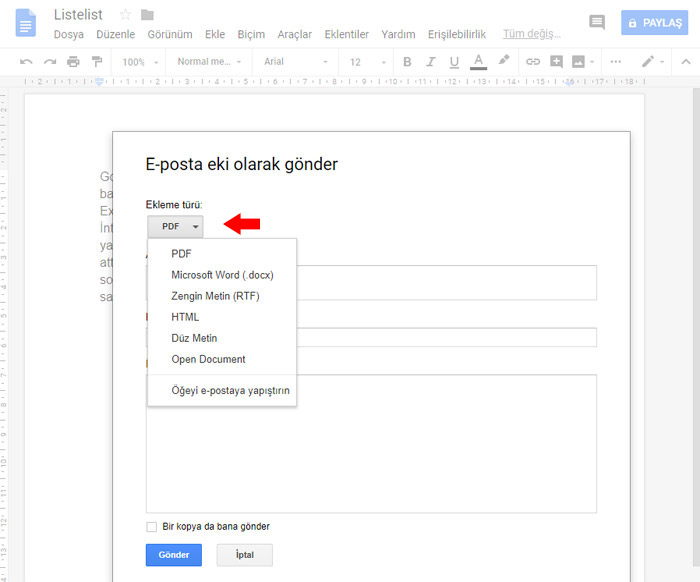The height and width of the screenshot is (582, 700).
Task: Select Microsoft Word (.docx) option
Action: click(222, 275)
